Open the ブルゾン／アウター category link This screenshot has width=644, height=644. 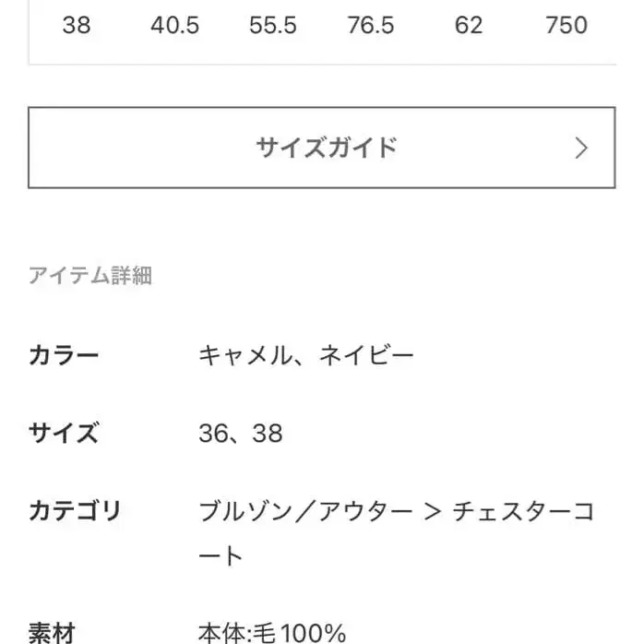[305, 510]
